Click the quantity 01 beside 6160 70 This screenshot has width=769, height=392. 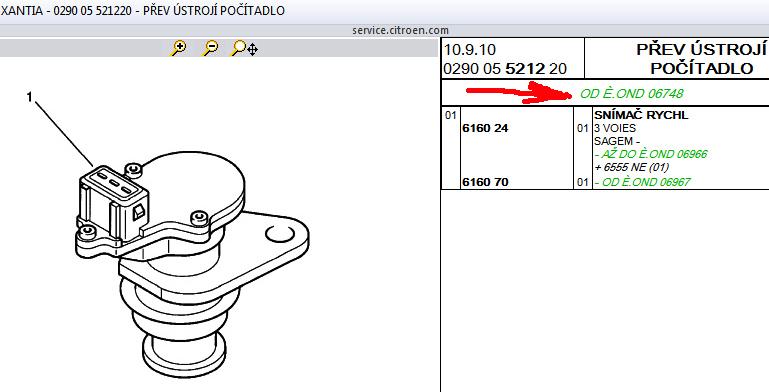point(583,183)
